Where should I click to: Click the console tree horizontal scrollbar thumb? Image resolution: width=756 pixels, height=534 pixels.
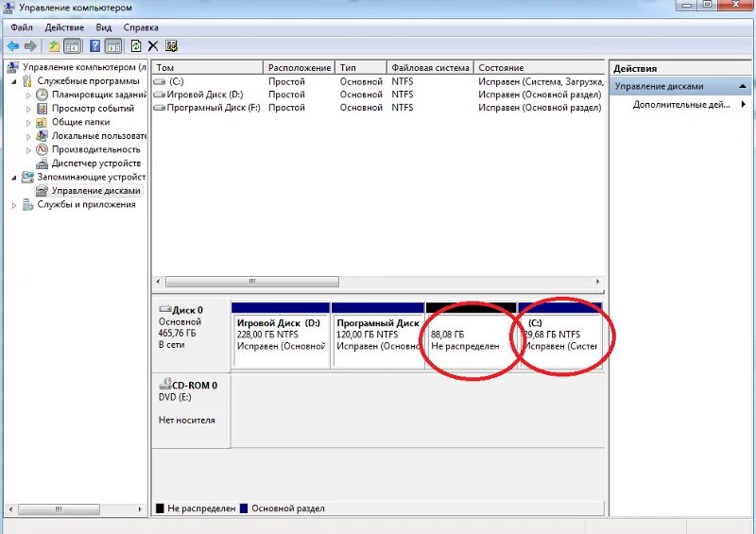coord(59,509)
